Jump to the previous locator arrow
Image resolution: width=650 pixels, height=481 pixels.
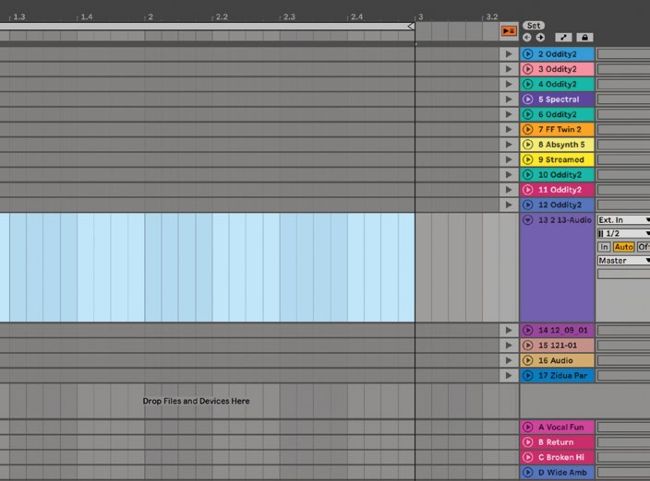(x=527, y=37)
